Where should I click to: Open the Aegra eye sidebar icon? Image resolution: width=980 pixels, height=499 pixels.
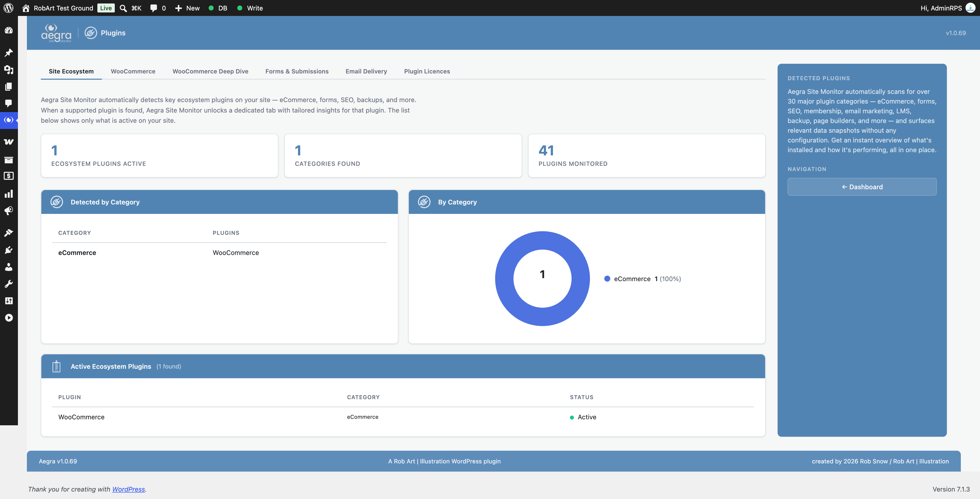pyautogui.click(x=9, y=120)
